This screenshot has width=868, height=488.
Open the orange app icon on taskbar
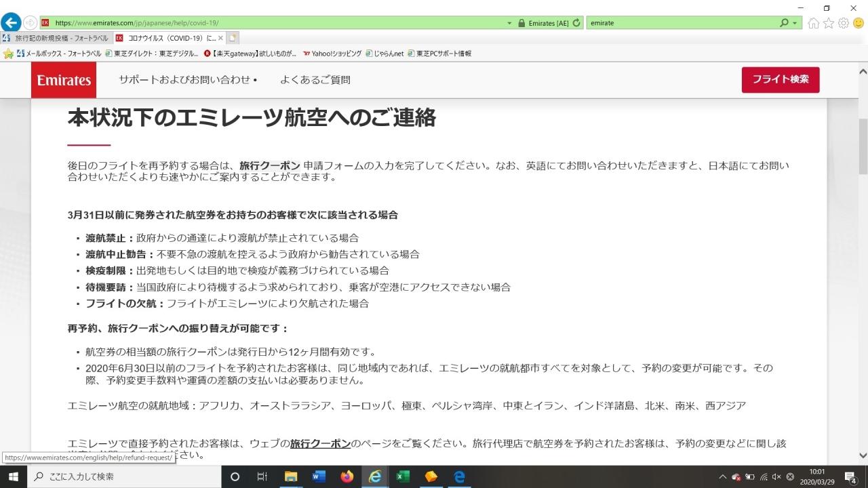431,476
